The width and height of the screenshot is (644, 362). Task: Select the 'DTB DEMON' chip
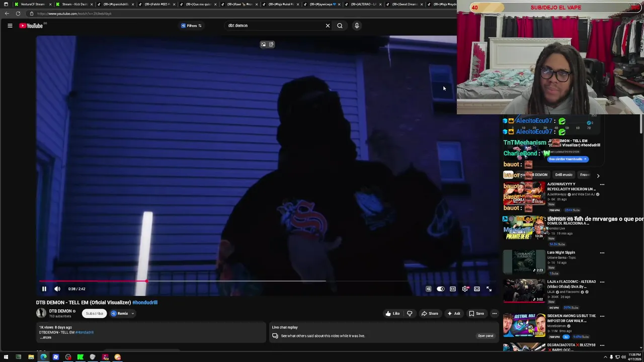[x=533, y=175]
